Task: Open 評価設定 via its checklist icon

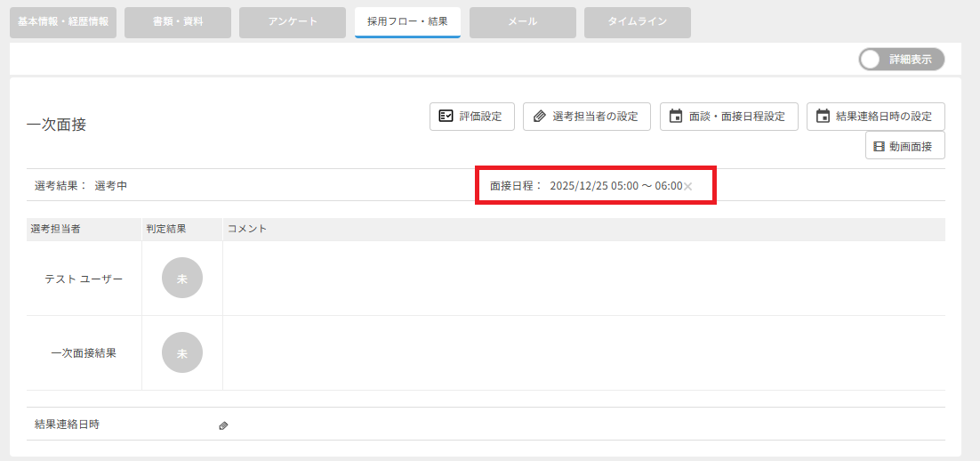Action: (x=446, y=117)
